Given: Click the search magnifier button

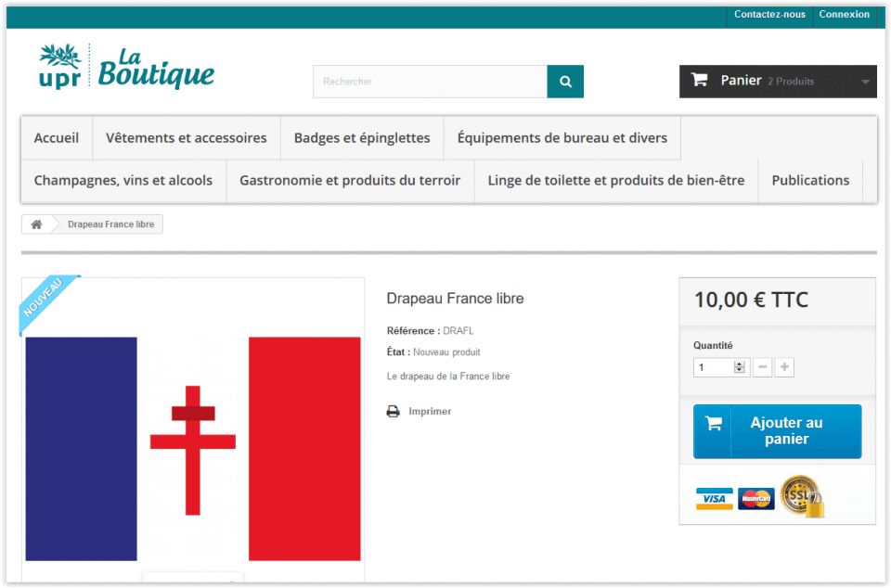Looking at the screenshot, I should (565, 82).
